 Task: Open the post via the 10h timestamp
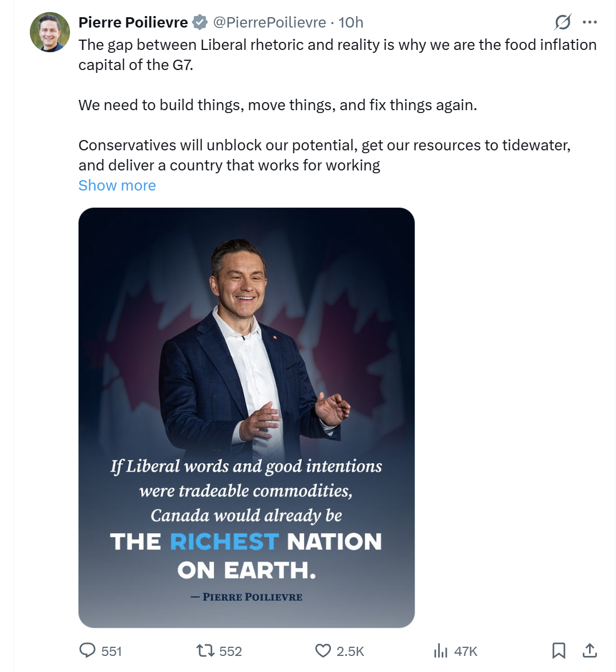[351, 22]
